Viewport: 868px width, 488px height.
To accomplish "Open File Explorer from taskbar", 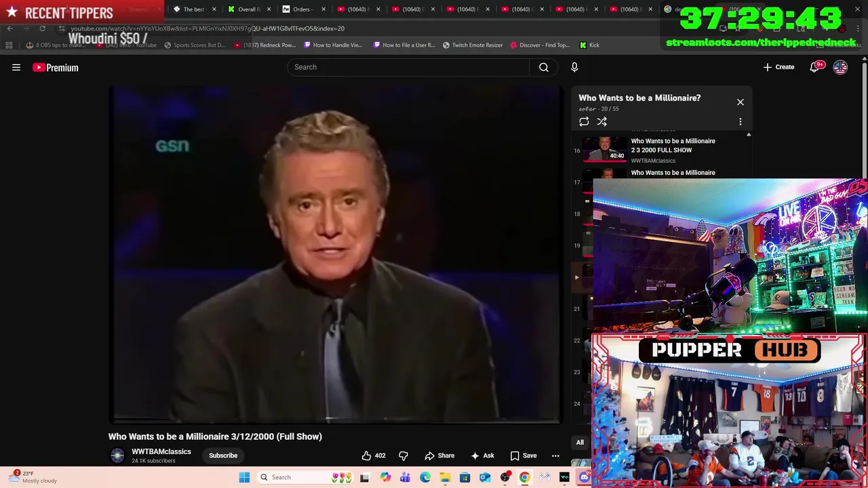I will [445, 477].
